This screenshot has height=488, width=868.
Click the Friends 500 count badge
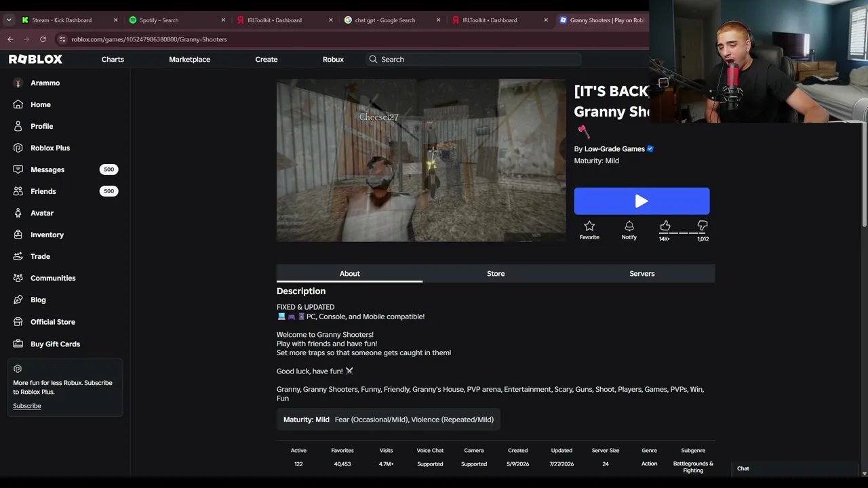point(108,191)
